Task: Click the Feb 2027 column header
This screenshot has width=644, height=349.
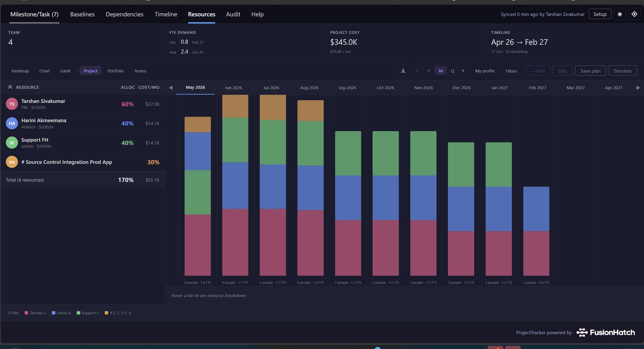Action: [537, 87]
